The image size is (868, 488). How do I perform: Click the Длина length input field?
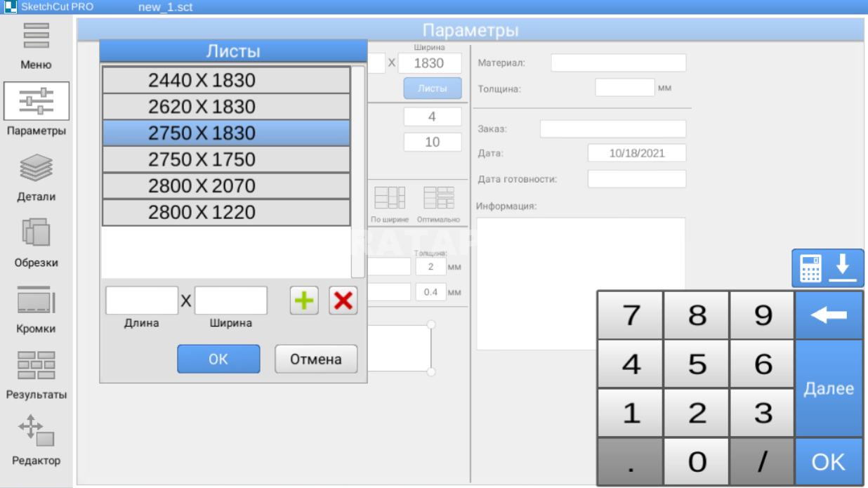[141, 301]
